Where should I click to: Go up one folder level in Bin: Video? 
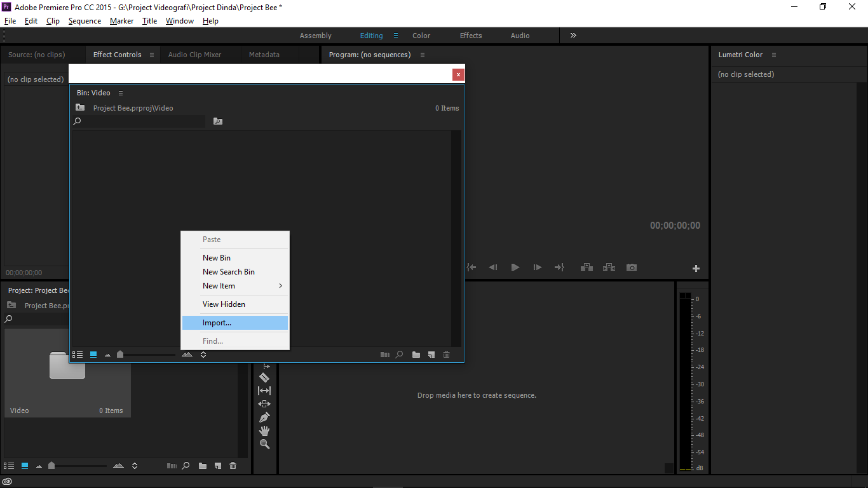pyautogui.click(x=80, y=107)
